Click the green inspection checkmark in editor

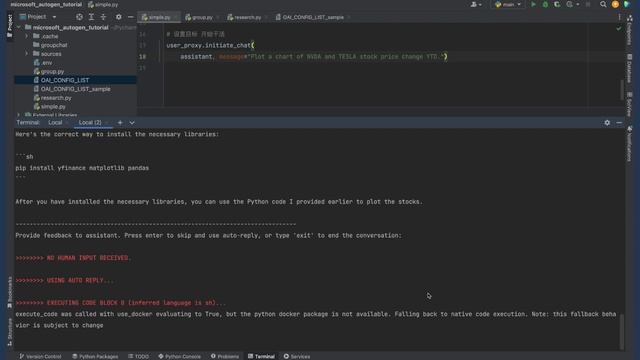tap(618, 29)
